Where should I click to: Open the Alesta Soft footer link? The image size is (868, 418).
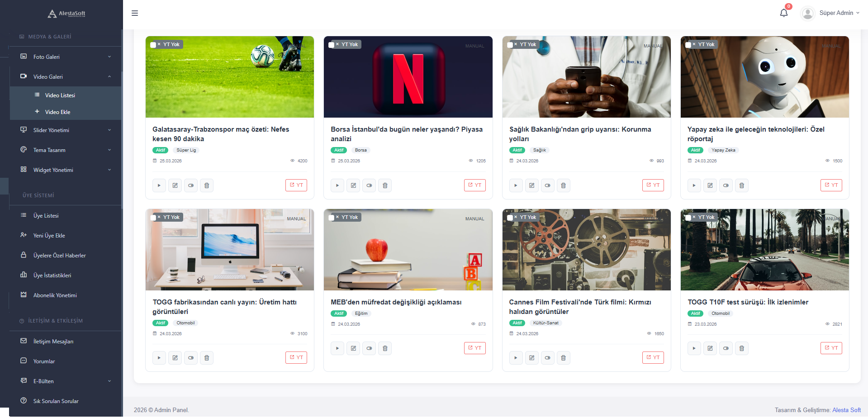[846, 410]
